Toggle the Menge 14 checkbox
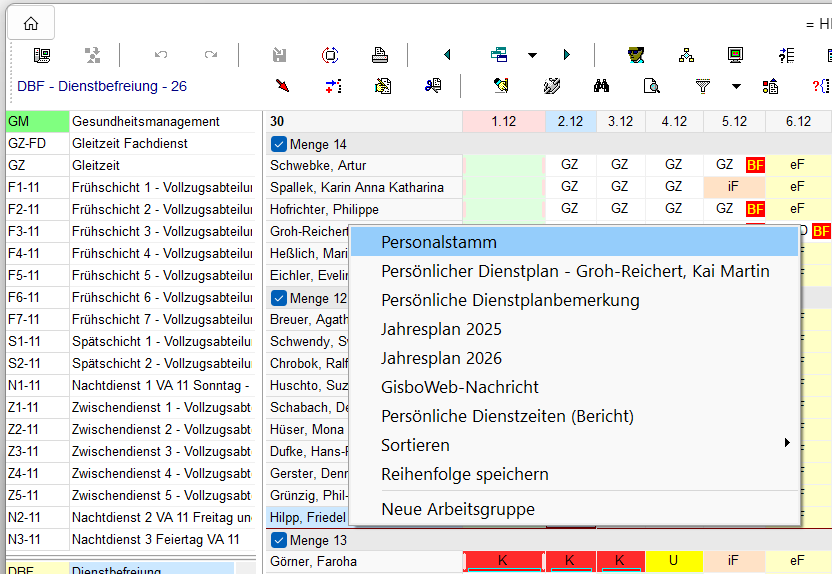The width and height of the screenshot is (832, 574). coord(279,144)
